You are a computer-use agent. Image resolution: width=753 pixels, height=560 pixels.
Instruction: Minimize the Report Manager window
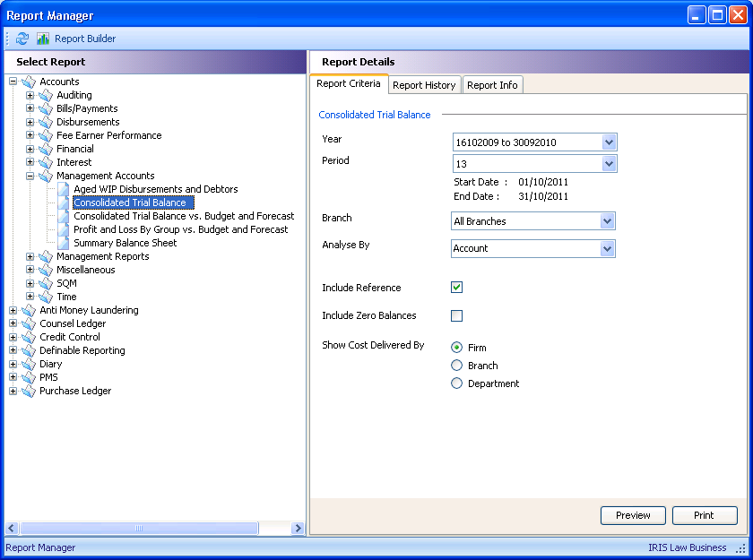pos(697,15)
